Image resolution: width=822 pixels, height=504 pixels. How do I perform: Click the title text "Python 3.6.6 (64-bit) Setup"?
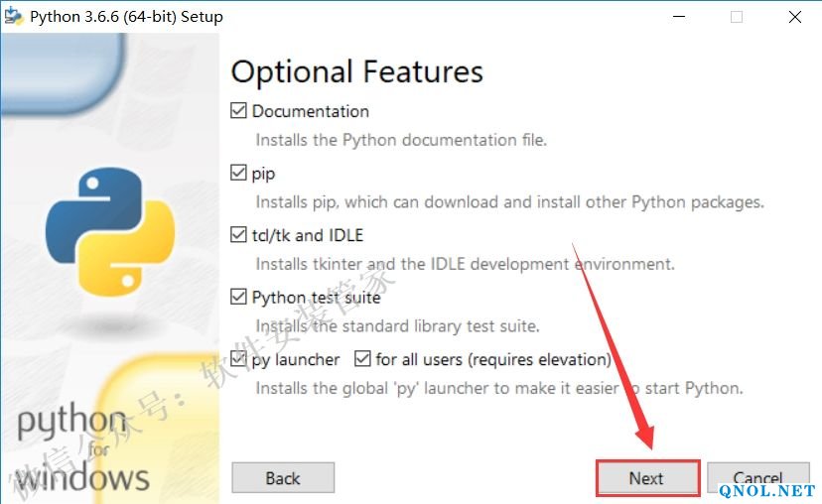coord(126,17)
